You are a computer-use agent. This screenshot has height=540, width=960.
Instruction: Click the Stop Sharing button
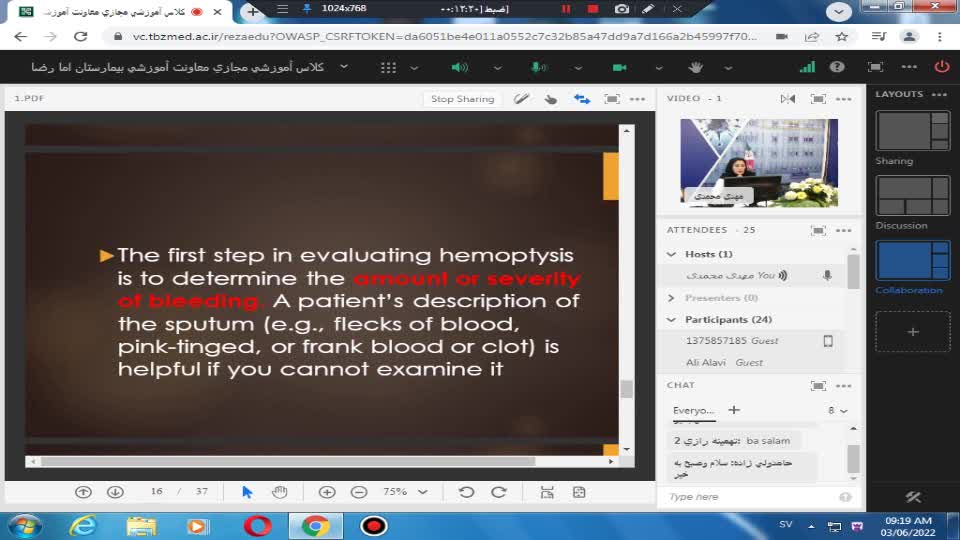[462, 99]
